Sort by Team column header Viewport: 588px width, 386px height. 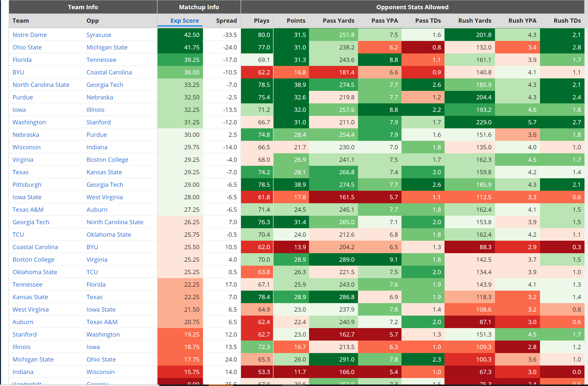tap(21, 21)
